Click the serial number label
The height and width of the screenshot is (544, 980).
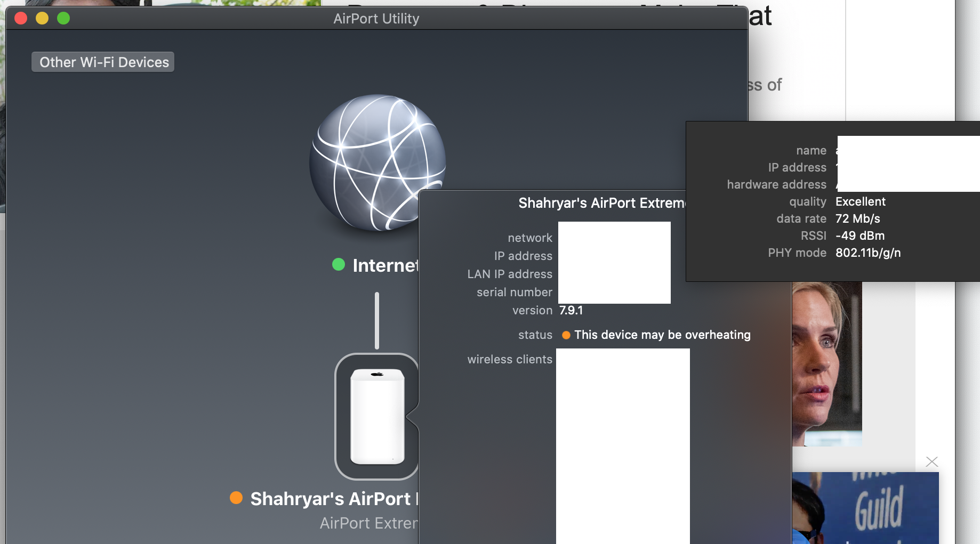515,292
